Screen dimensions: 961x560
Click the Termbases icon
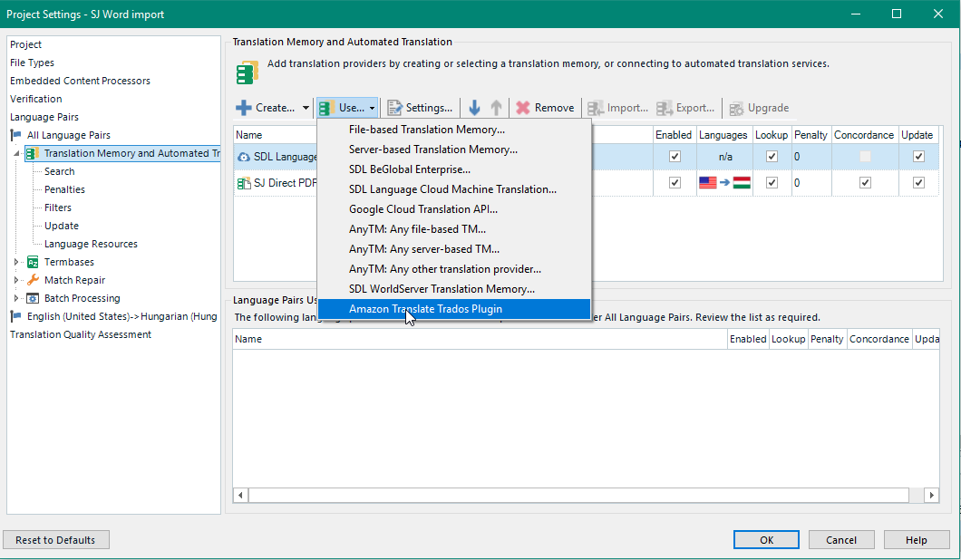(34, 262)
